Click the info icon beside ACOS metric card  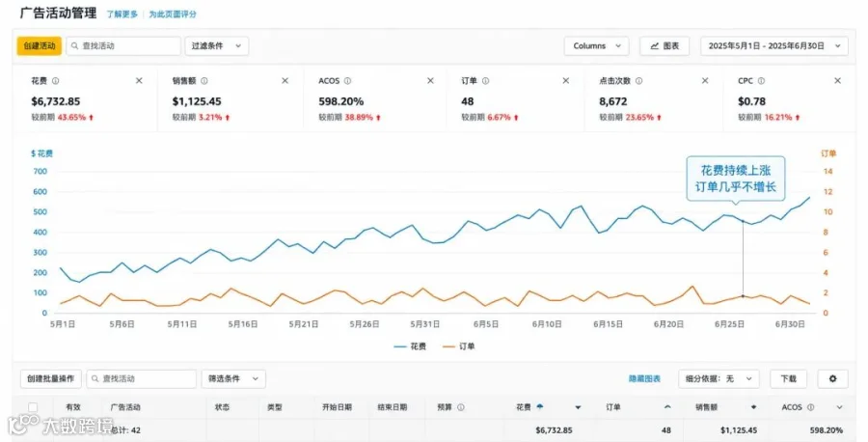tap(347, 81)
